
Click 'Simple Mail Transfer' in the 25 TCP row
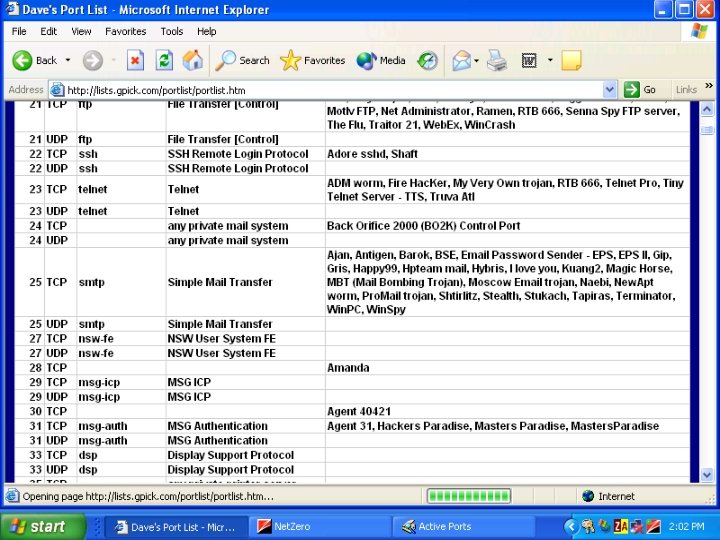point(220,282)
